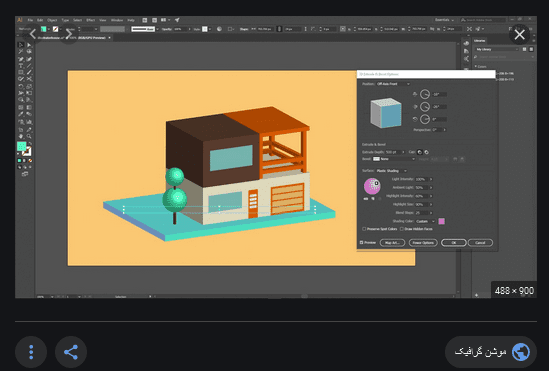
Task: Open the Edit menu
Action: click(x=40, y=20)
